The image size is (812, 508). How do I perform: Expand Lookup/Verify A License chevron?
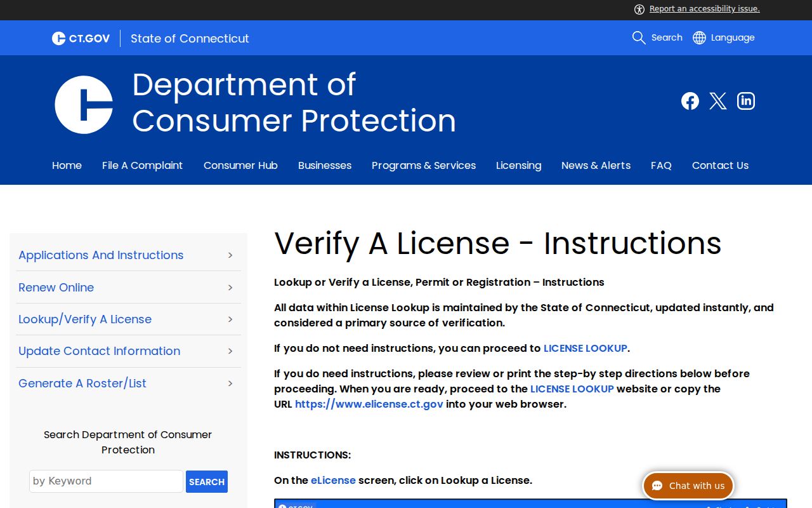click(230, 319)
